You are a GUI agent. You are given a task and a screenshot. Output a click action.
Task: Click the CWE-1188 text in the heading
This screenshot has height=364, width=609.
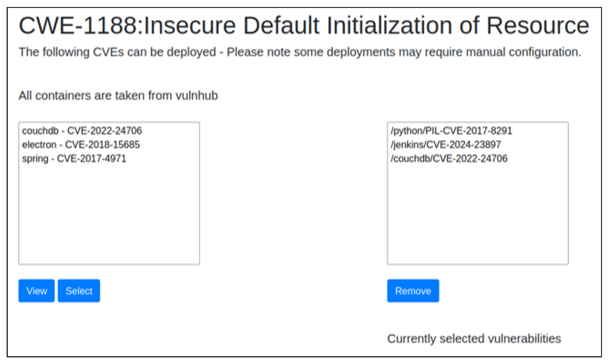pos(78,26)
